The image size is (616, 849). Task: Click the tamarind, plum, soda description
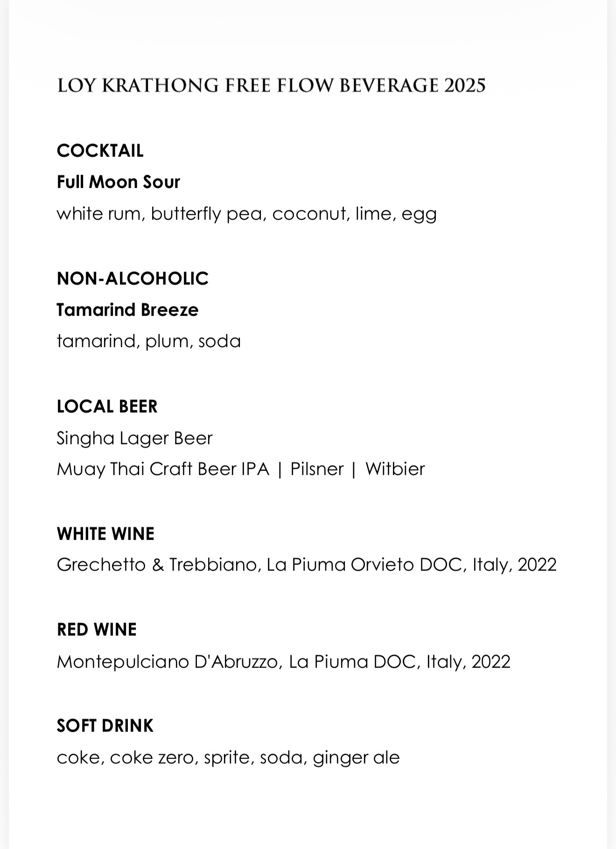point(148,341)
